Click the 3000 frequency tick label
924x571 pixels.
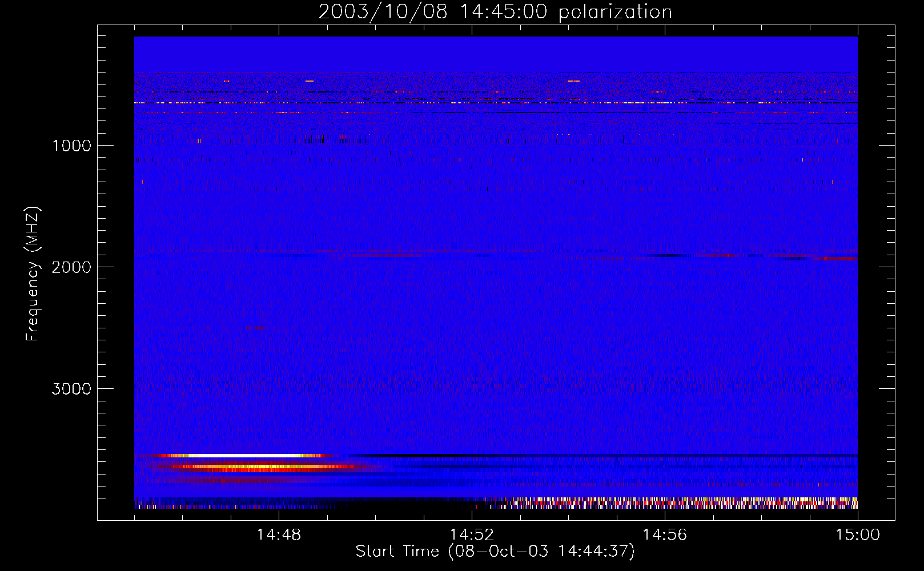(x=71, y=389)
